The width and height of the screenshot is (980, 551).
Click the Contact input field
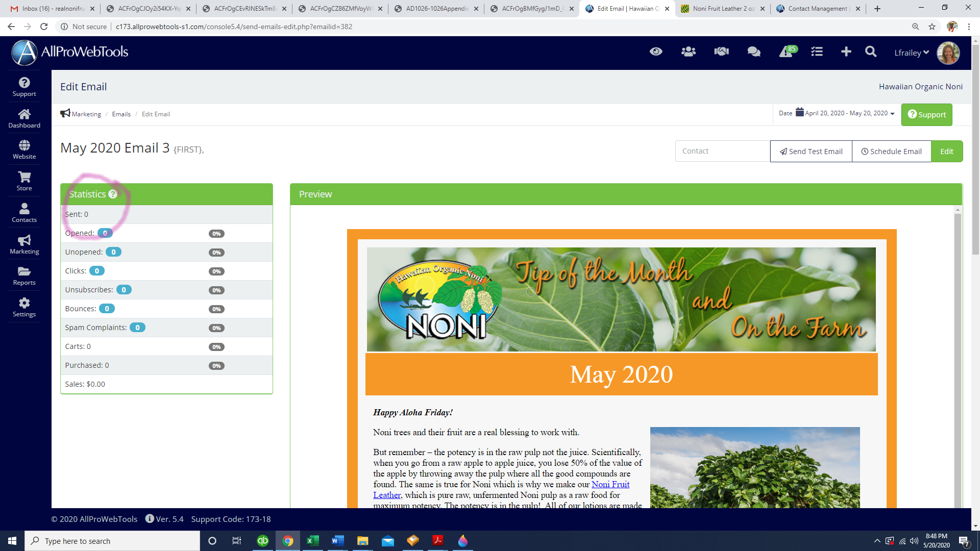pyautogui.click(x=722, y=151)
